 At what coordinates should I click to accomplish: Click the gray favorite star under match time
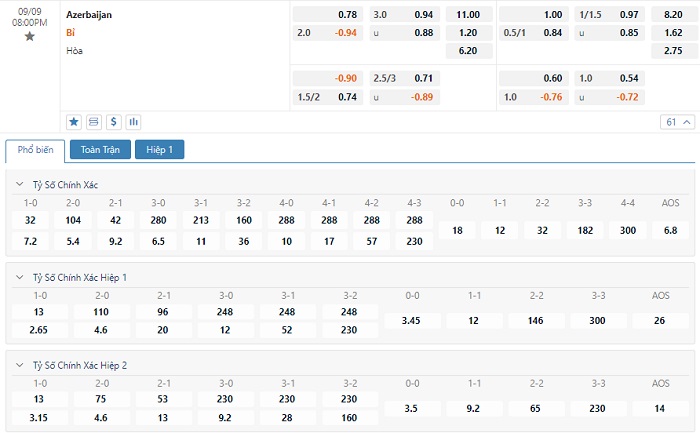(29, 37)
